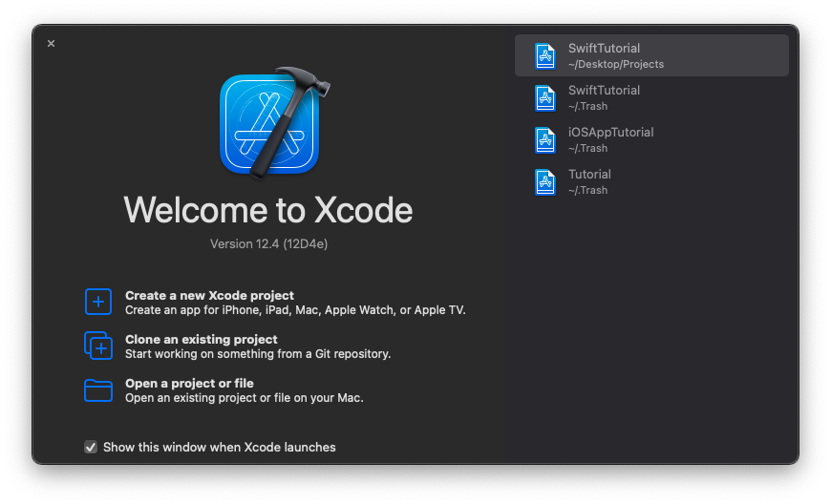Click the Welcome to Xcode heading

(x=268, y=210)
